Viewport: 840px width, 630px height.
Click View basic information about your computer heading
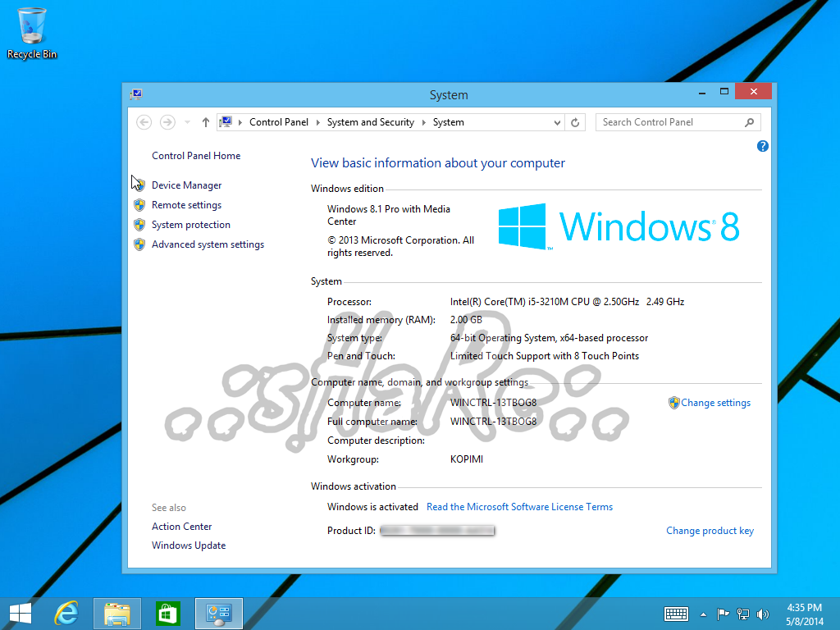coord(438,163)
